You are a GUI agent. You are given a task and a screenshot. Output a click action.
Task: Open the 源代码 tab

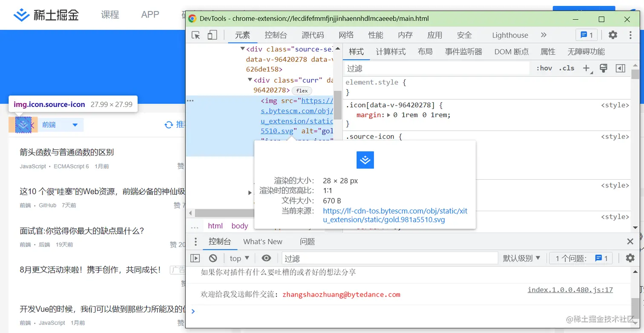313,35
